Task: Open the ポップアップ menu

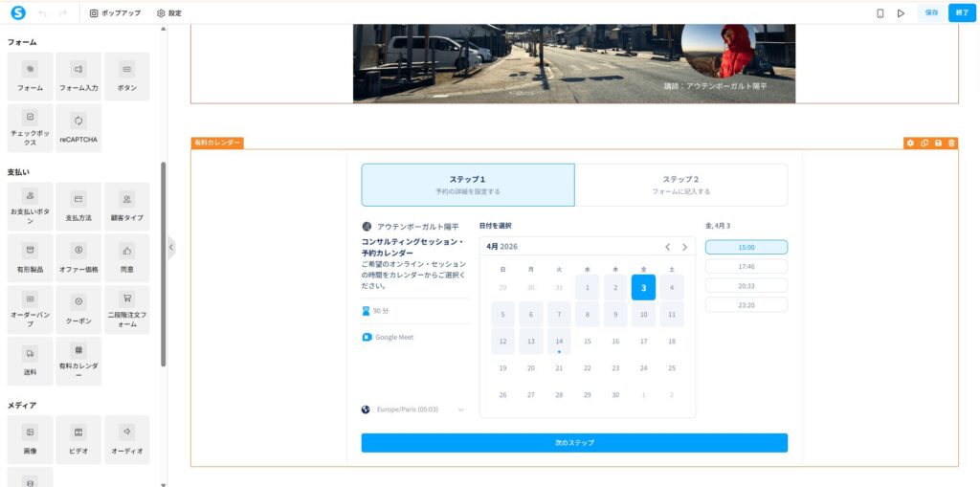Action: pyautogui.click(x=115, y=12)
